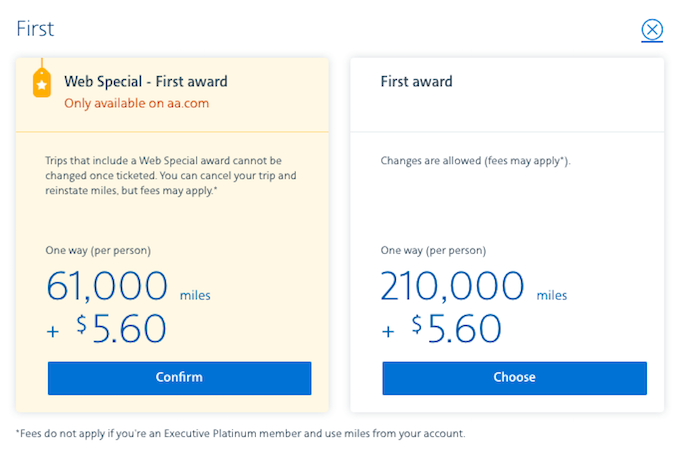Click the 'miles' label beside 210,000
The width and height of the screenshot is (680, 465).
coord(552,295)
